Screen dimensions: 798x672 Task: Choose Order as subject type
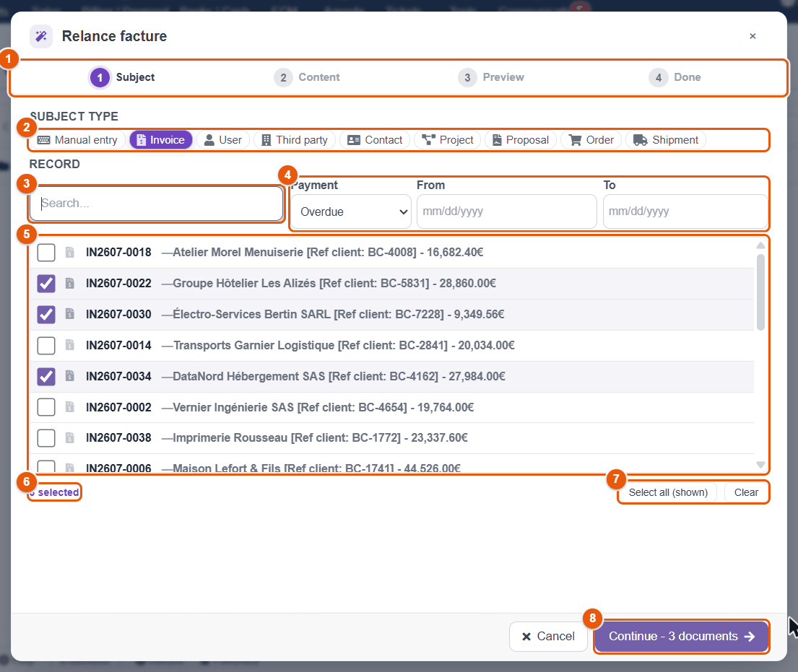[591, 140]
